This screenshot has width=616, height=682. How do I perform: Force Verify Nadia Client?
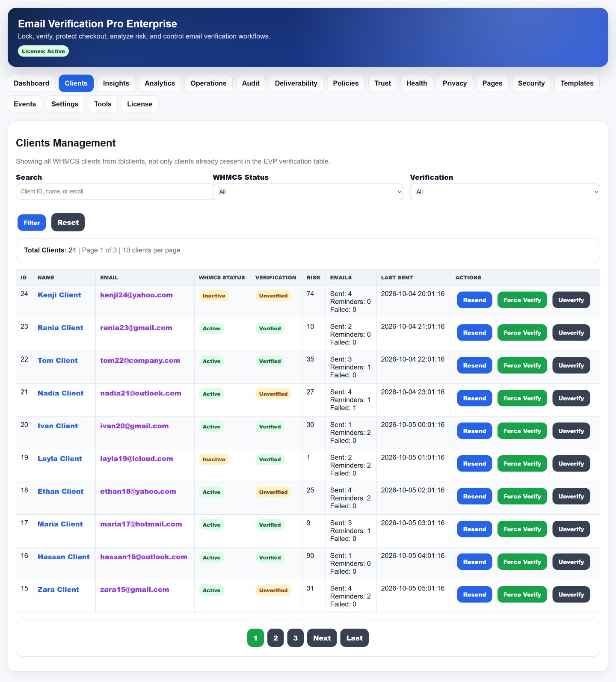pyautogui.click(x=522, y=398)
